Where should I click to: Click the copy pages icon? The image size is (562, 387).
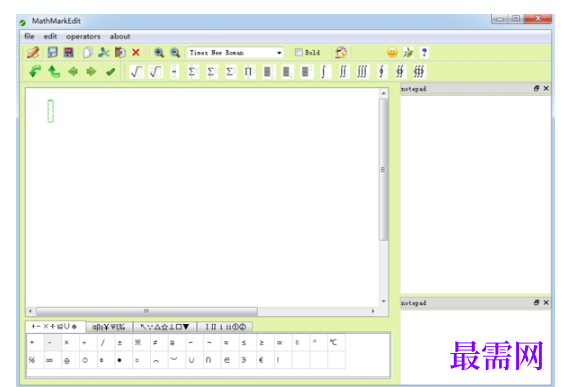88,52
